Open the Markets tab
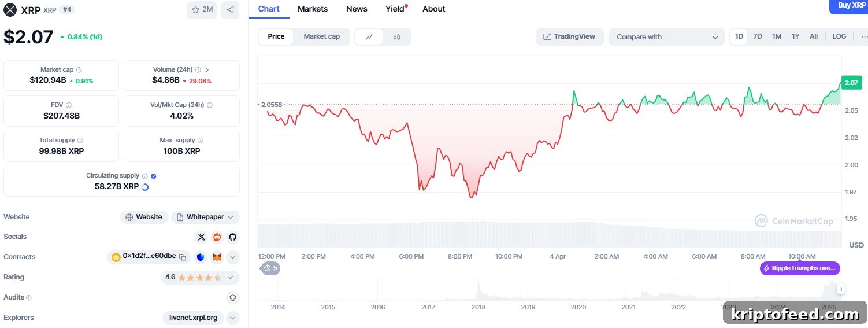Viewport: 868px width, 328px height. [313, 9]
